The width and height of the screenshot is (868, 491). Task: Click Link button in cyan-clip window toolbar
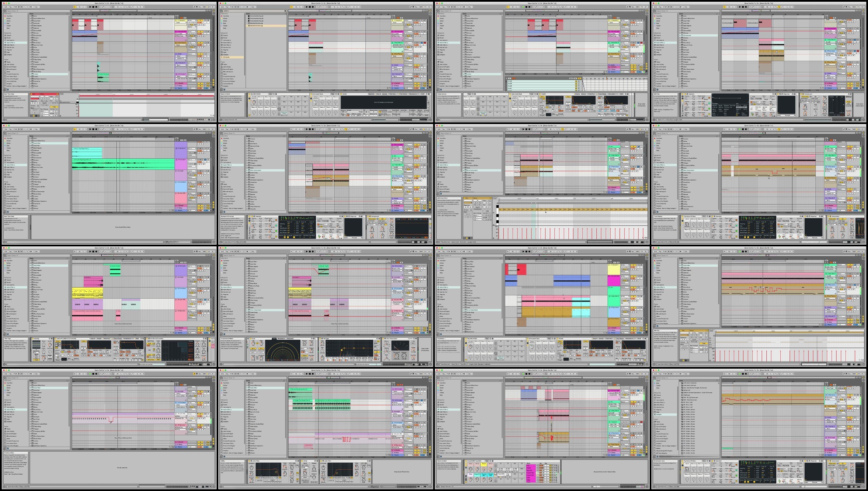coord(5,129)
